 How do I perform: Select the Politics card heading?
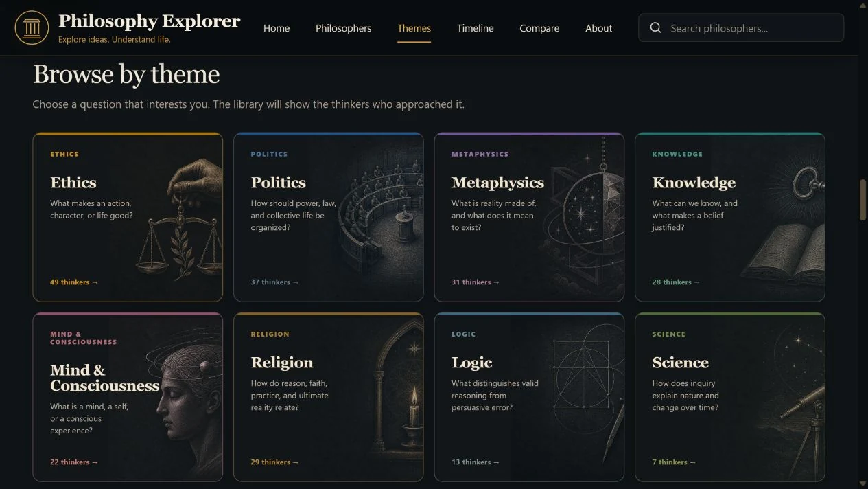278,183
